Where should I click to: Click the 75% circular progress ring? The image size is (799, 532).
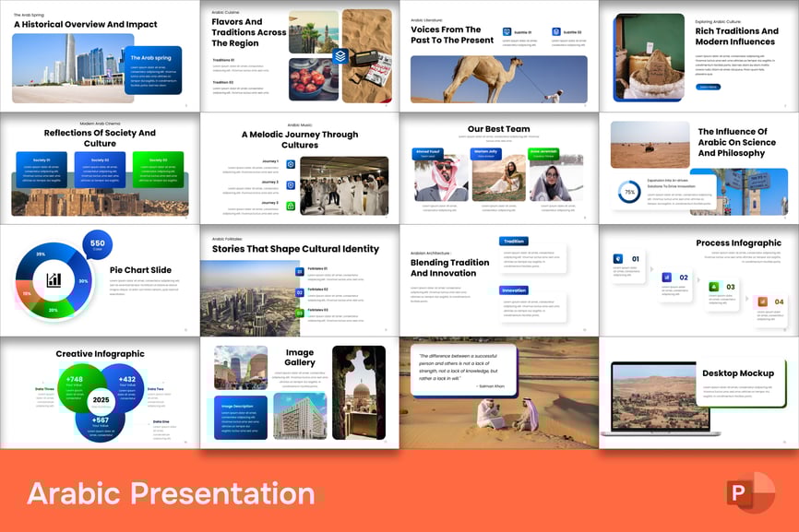coord(630,192)
